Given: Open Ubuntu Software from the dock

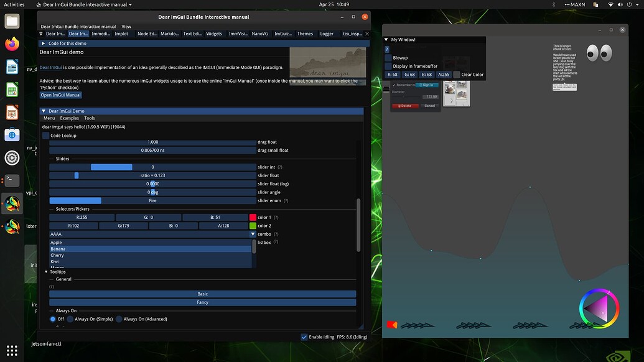Looking at the screenshot, I should [x=12, y=135].
